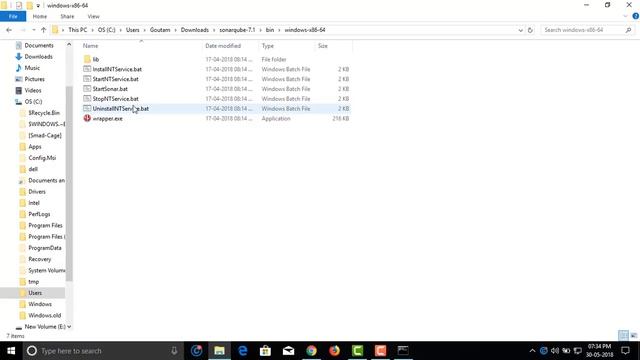Select Program Files folder in tree
Screen dimensions: 640x360
click(x=45, y=225)
